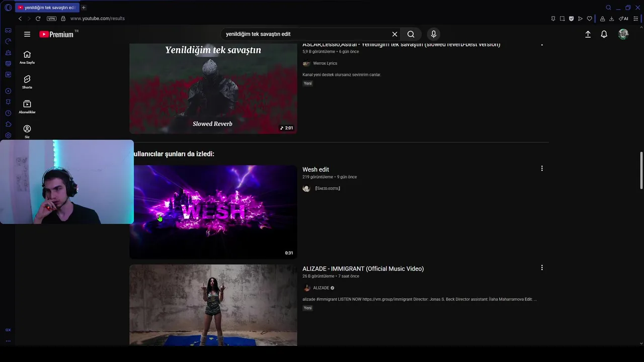Open more options for ALIZADE IMMIGRANT video
The height and width of the screenshot is (362, 644).
pyautogui.click(x=542, y=267)
